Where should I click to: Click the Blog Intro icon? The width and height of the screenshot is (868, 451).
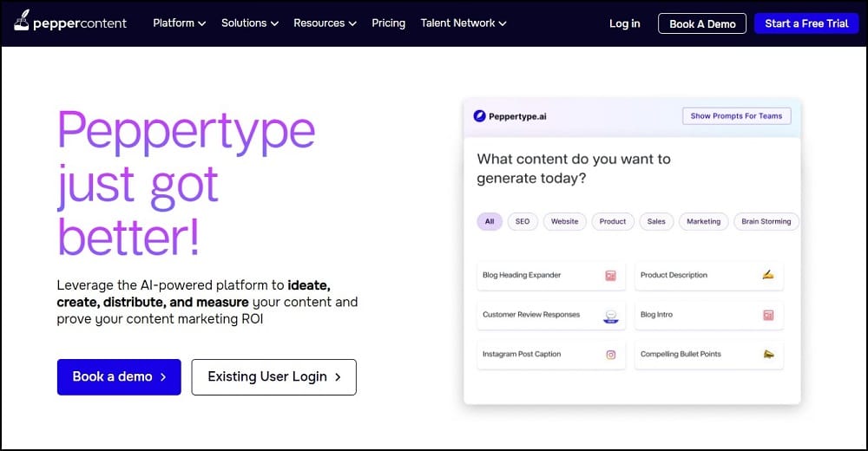coord(768,316)
